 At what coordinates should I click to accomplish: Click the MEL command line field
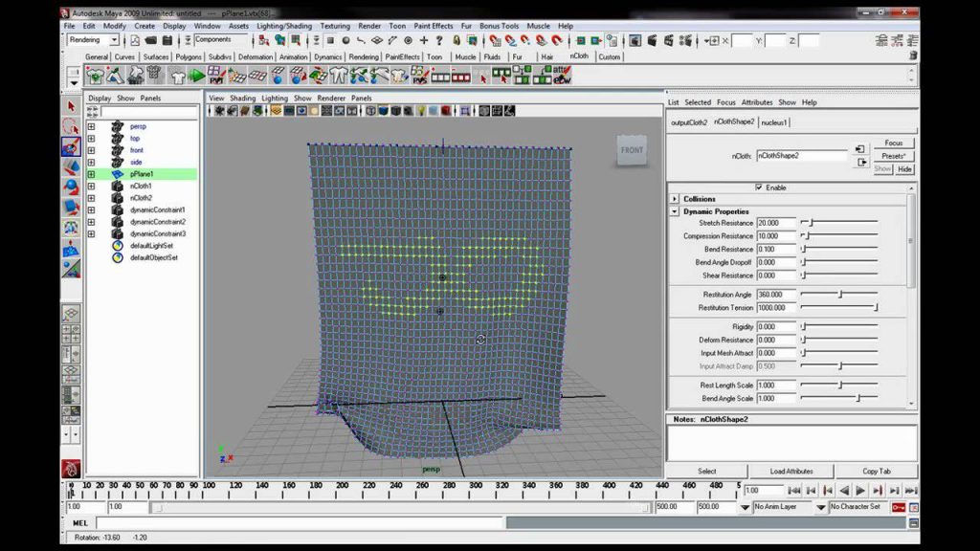(300, 523)
